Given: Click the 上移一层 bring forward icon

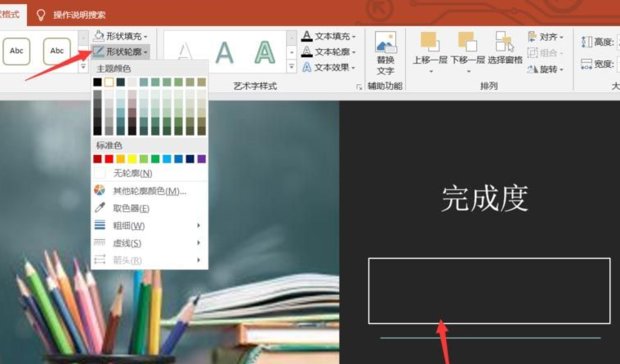Looking at the screenshot, I should click(x=430, y=41).
